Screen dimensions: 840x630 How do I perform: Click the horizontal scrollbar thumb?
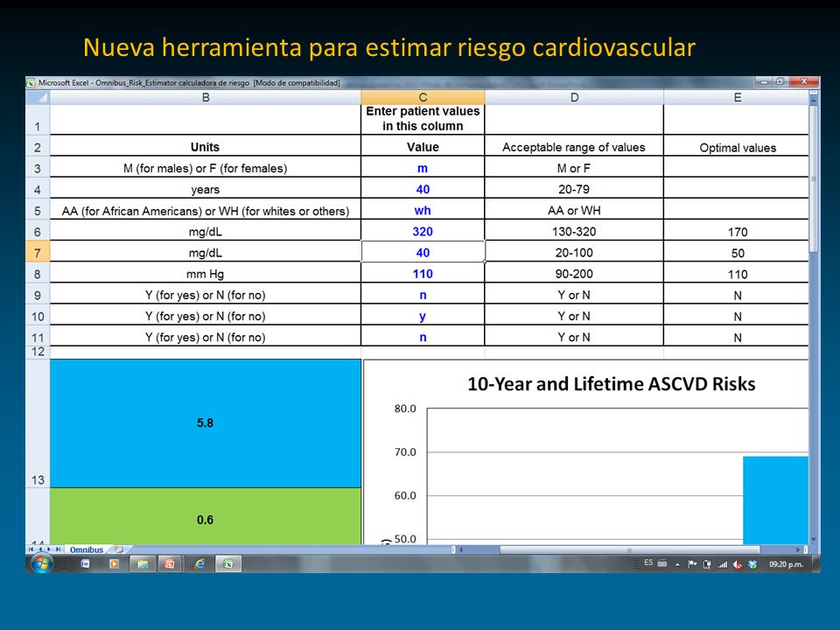click(x=629, y=549)
